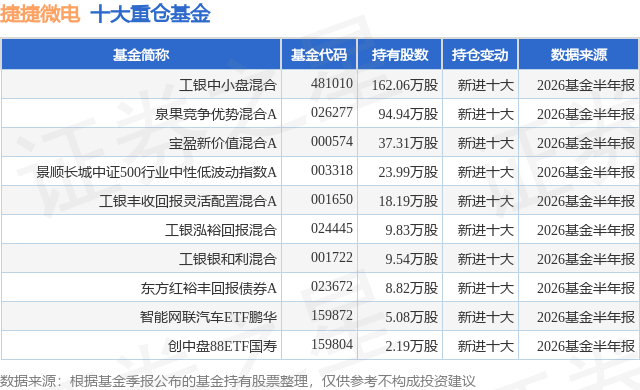Click the 基金代码 column header

(x=319, y=55)
